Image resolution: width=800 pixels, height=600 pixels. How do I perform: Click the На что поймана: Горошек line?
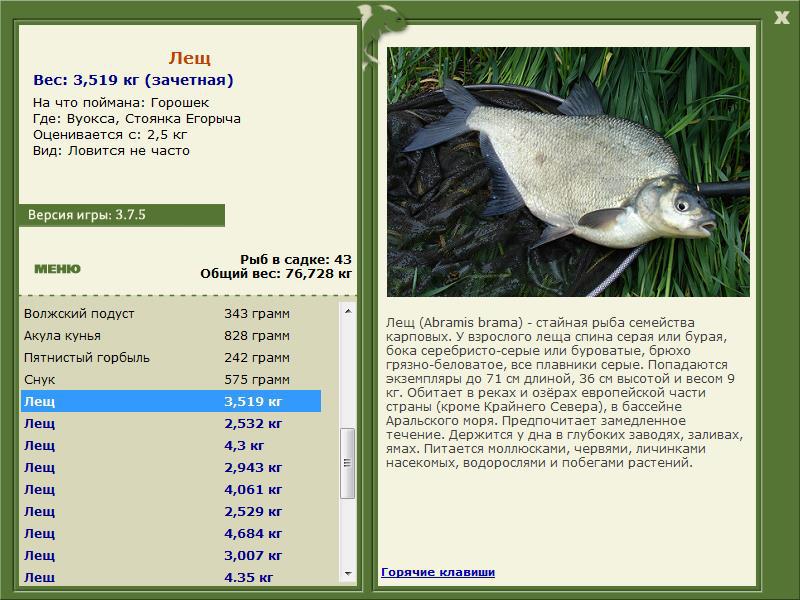121,103
